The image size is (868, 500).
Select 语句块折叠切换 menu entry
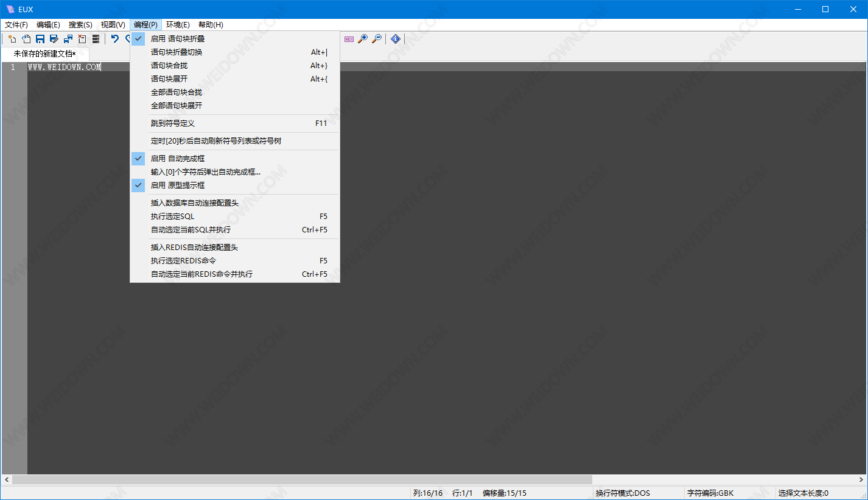tap(235, 52)
